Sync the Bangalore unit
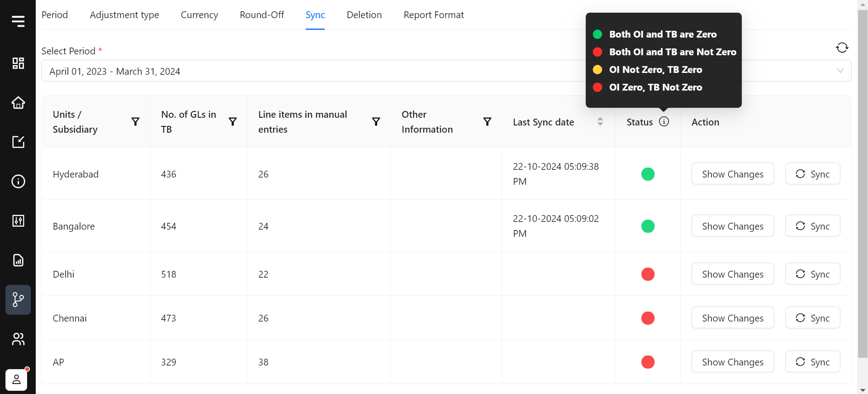The height and width of the screenshot is (394, 868). click(x=812, y=226)
